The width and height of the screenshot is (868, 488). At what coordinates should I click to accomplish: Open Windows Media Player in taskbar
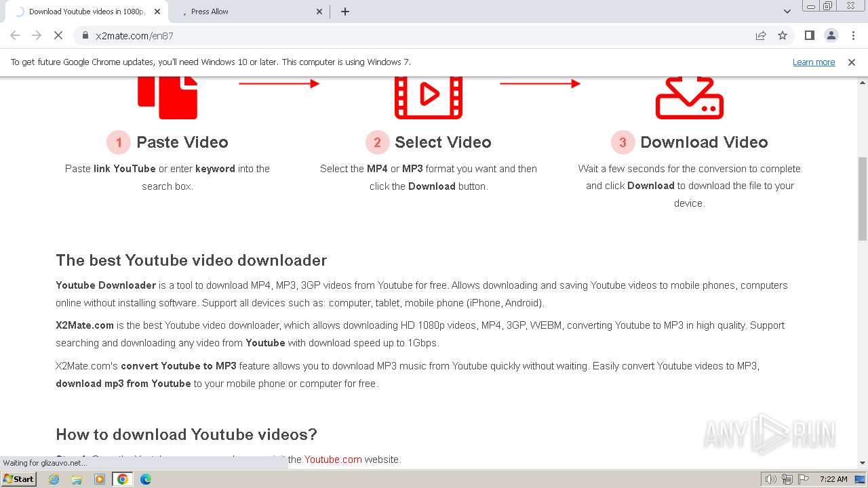100,479
